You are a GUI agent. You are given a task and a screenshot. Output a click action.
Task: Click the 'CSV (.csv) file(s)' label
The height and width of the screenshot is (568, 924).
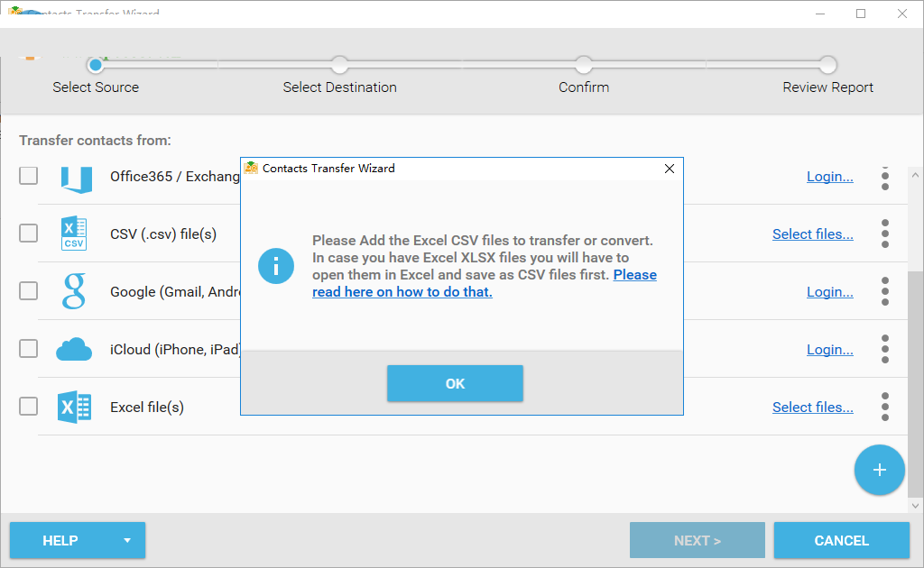pos(163,234)
